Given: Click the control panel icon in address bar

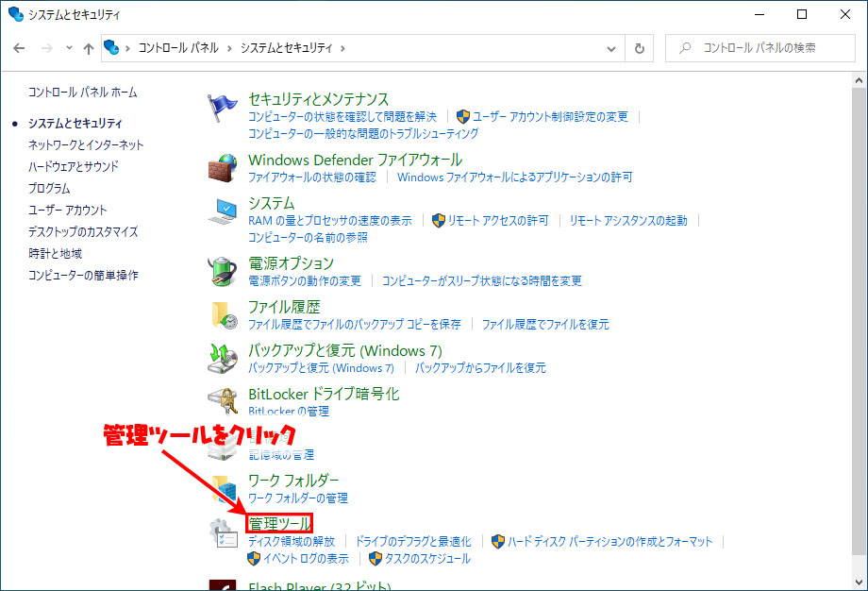Looking at the screenshot, I should [111, 47].
